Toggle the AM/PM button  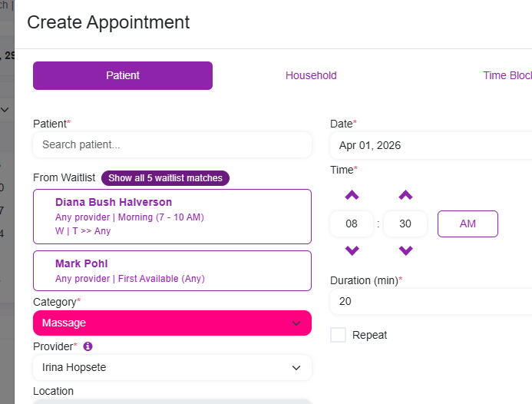coord(468,224)
